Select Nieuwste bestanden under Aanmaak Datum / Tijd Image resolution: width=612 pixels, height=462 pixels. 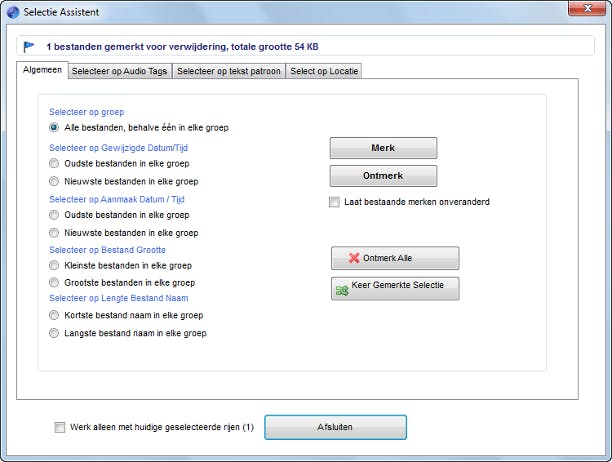coord(55,232)
